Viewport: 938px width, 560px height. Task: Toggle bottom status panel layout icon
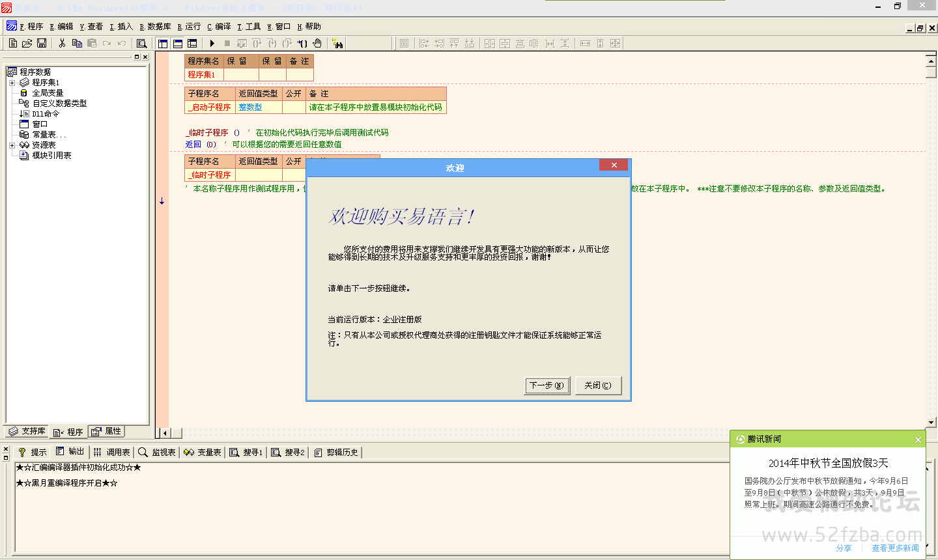(178, 43)
